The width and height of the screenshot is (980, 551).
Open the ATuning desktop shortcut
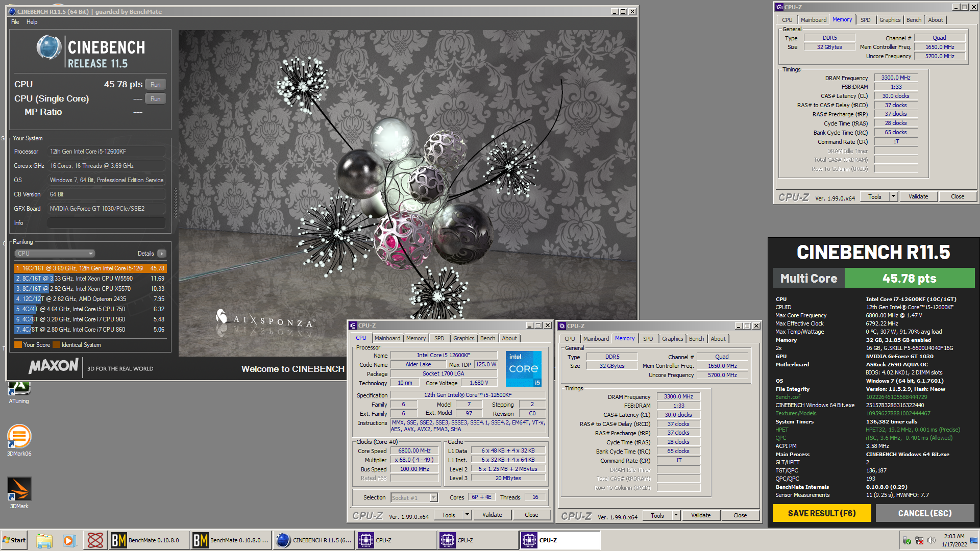(x=19, y=392)
